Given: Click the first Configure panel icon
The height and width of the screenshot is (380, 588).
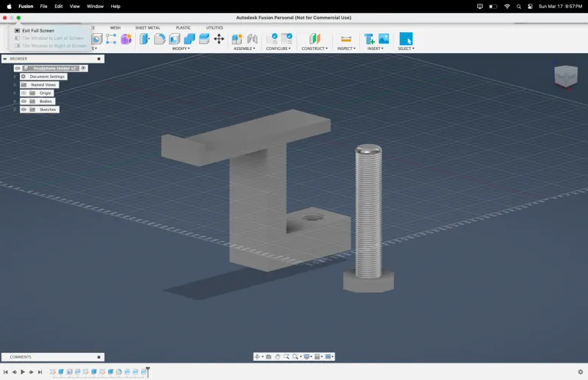Looking at the screenshot, I should pyautogui.click(x=272, y=39).
